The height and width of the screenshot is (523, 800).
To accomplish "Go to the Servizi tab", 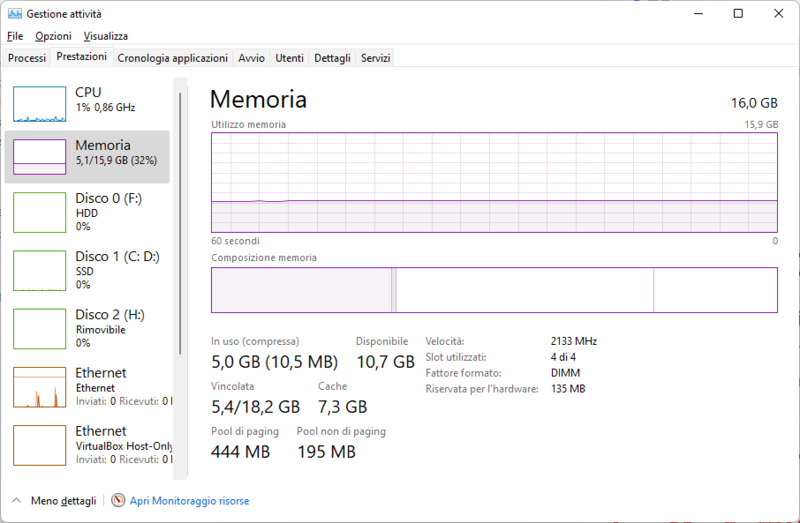I will (375, 58).
